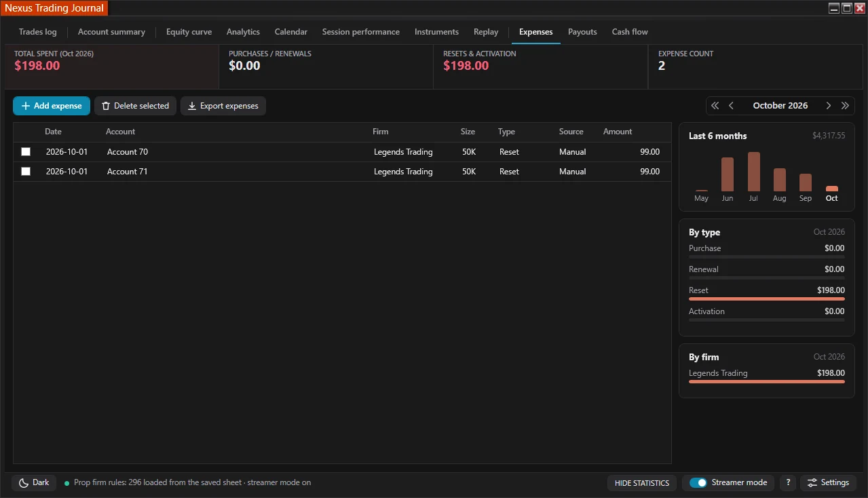Click the Resets & Activation card
The width and height of the screenshot is (868, 498).
(x=540, y=66)
